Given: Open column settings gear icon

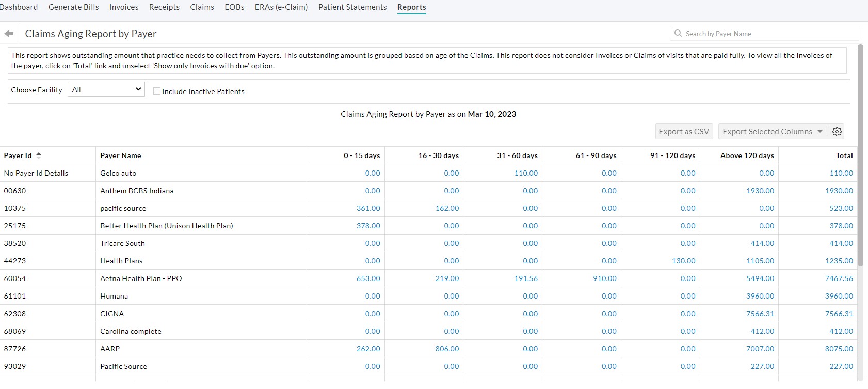Looking at the screenshot, I should click(x=837, y=132).
